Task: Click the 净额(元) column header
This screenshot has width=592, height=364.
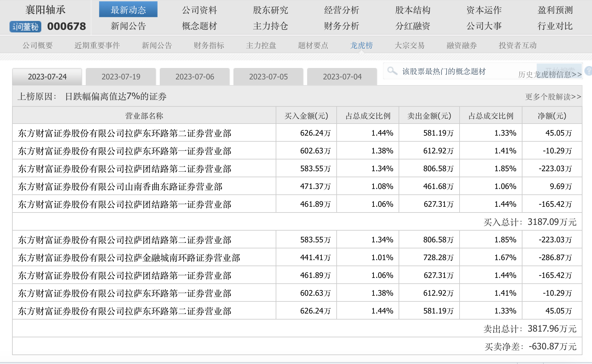Action: point(552,116)
